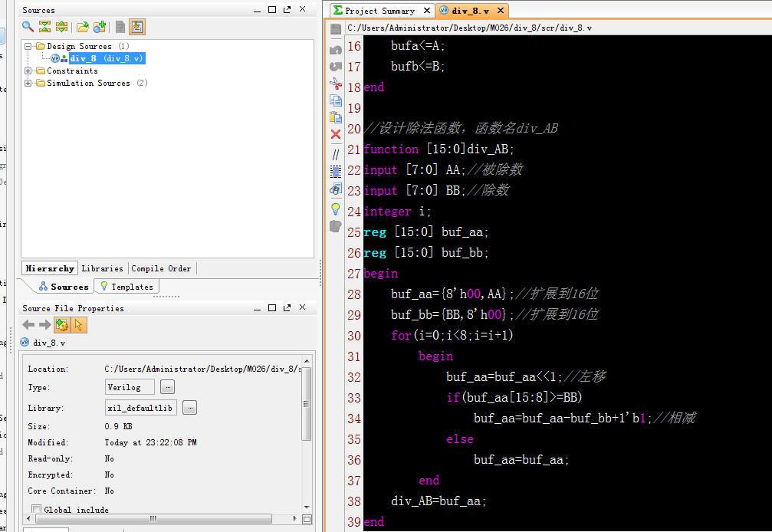Enable the Global include checkbox
The image size is (772, 532).
click(x=36, y=509)
